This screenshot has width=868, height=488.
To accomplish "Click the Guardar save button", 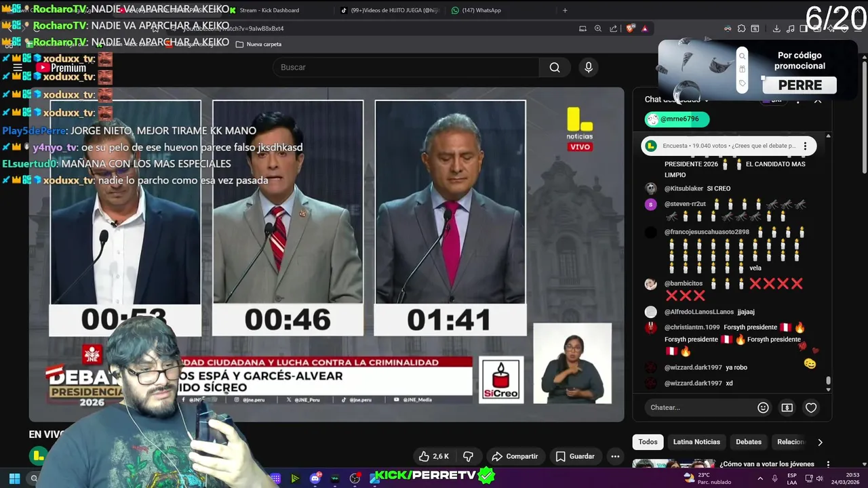I will tap(575, 456).
